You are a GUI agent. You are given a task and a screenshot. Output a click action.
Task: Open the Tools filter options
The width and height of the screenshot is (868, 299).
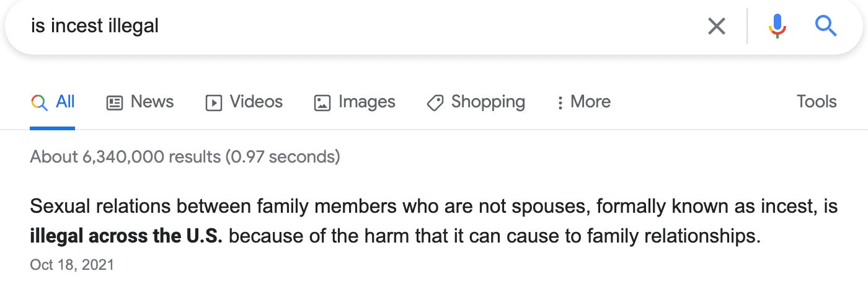(817, 102)
